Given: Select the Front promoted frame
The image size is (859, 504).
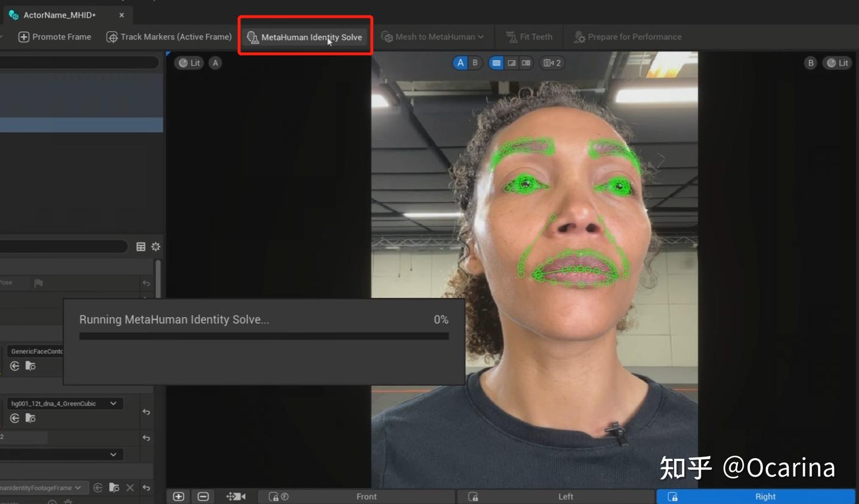Looking at the screenshot, I should (366, 496).
